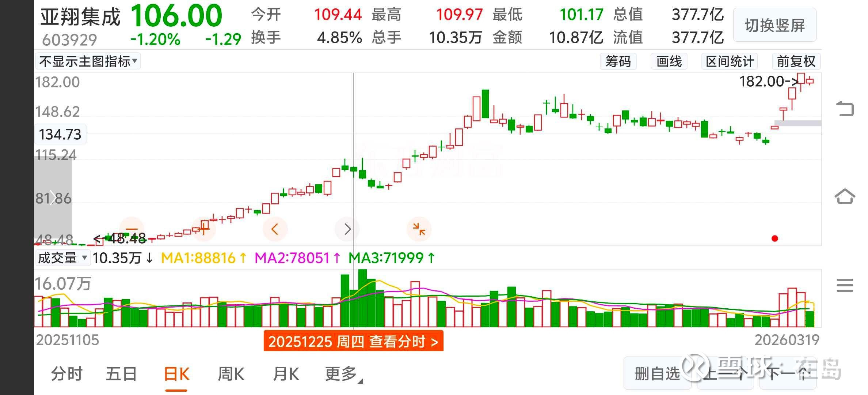868x395 pixels.
Task: Switch to the 分时 tab
Action: coord(67,374)
